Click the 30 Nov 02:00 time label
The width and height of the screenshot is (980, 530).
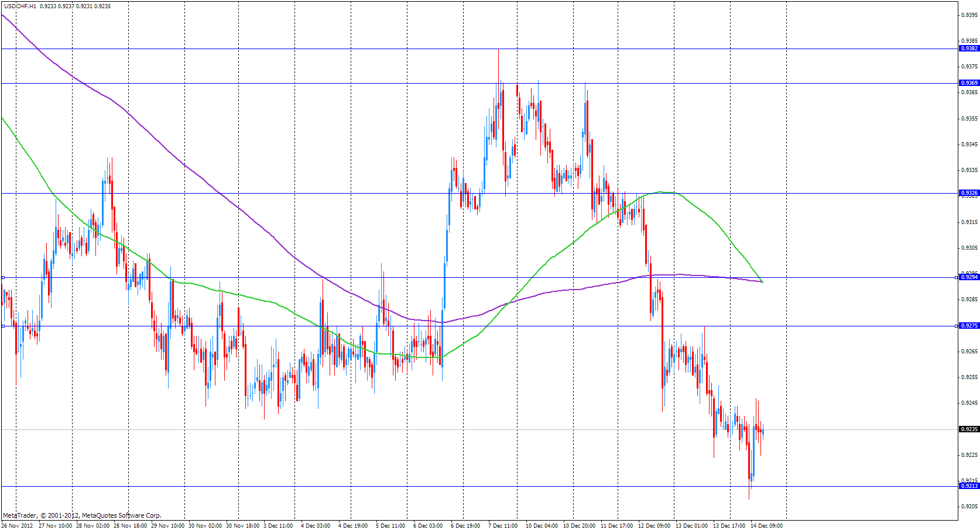coord(205,526)
